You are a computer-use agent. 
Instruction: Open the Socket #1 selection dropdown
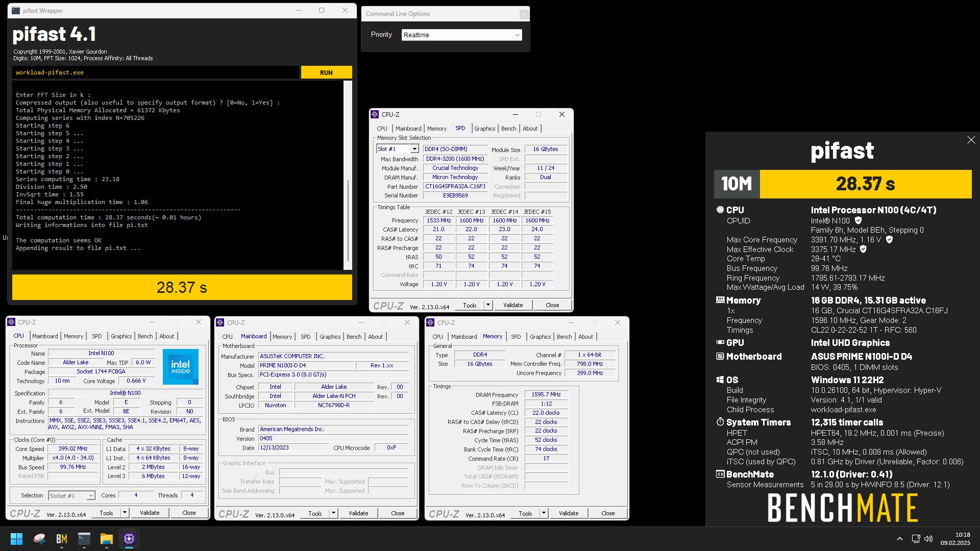click(71, 495)
